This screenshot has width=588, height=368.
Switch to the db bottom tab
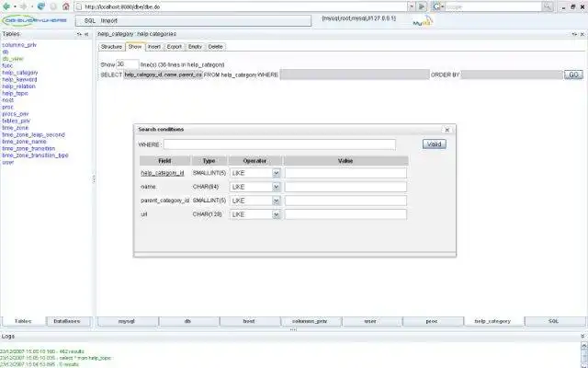pyautogui.click(x=187, y=321)
